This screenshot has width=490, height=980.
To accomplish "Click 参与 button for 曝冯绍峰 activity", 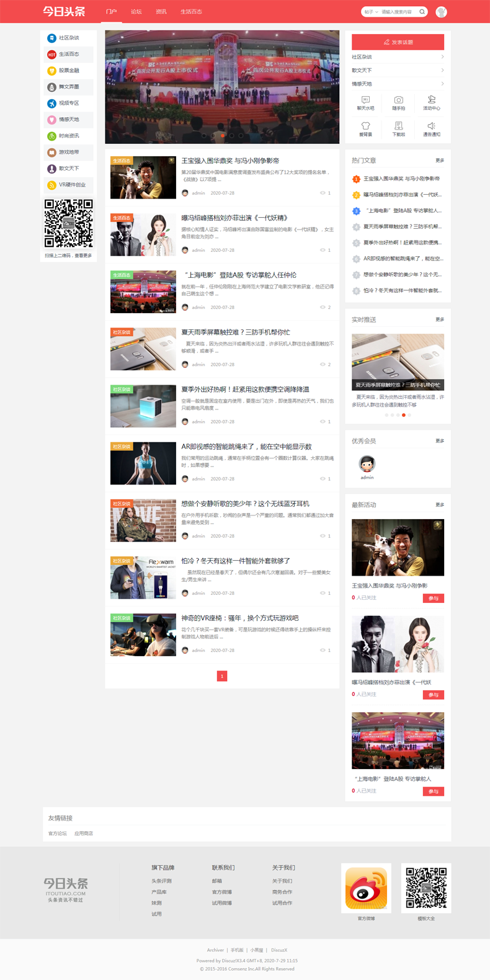I will [x=433, y=695].
